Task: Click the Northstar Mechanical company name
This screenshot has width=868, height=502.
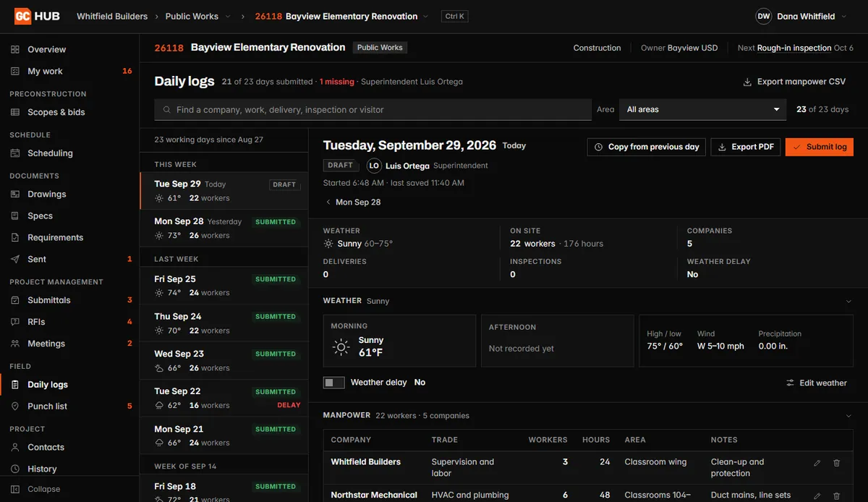Action: pos(374,495)
